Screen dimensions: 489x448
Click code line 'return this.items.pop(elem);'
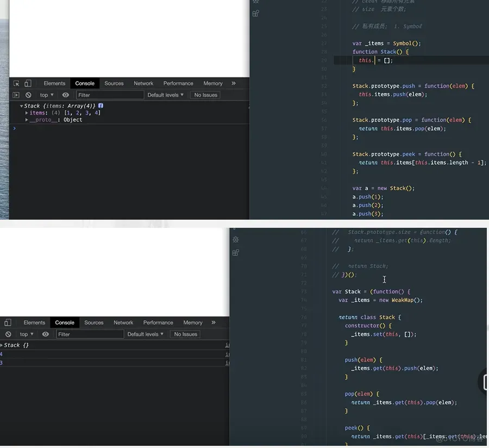pyautogui.click(x=402, y=128)
